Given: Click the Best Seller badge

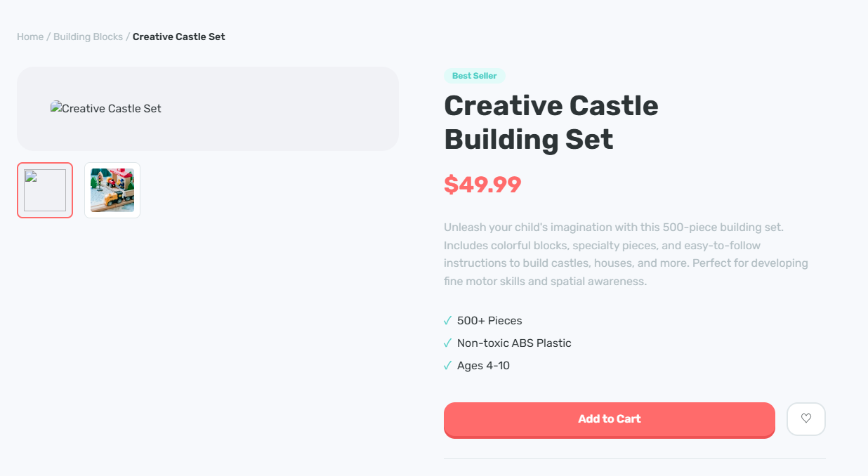Looking at the screenshot, I should (474, 76).
